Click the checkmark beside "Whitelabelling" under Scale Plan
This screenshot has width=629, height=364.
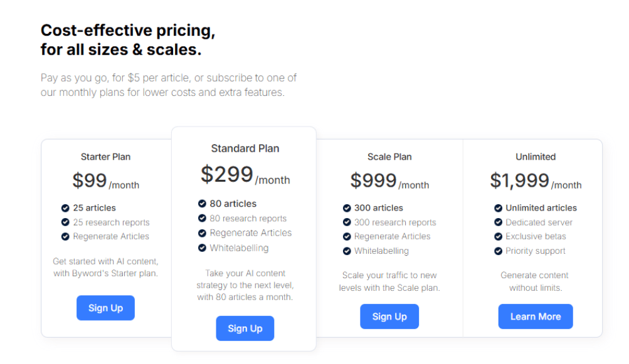point(347,251)
